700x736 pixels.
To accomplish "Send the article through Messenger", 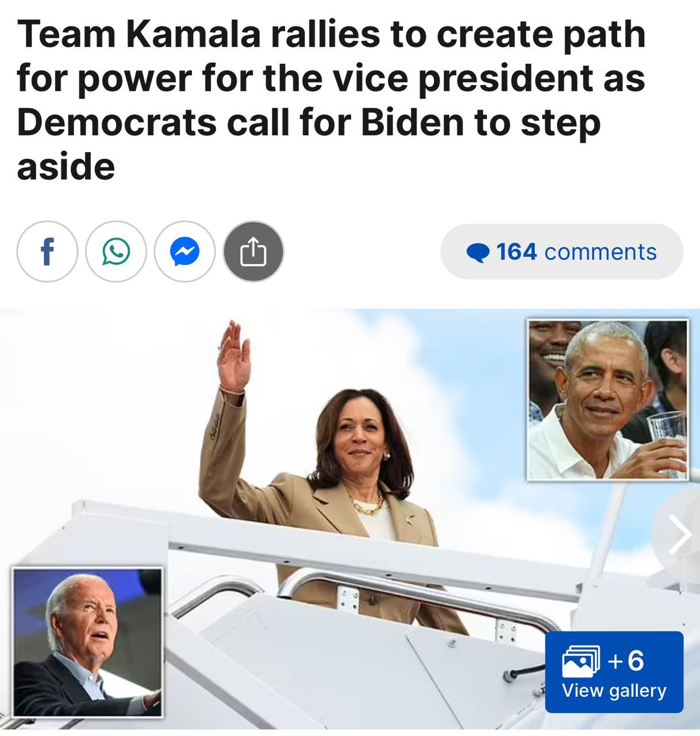I will 185,252.
